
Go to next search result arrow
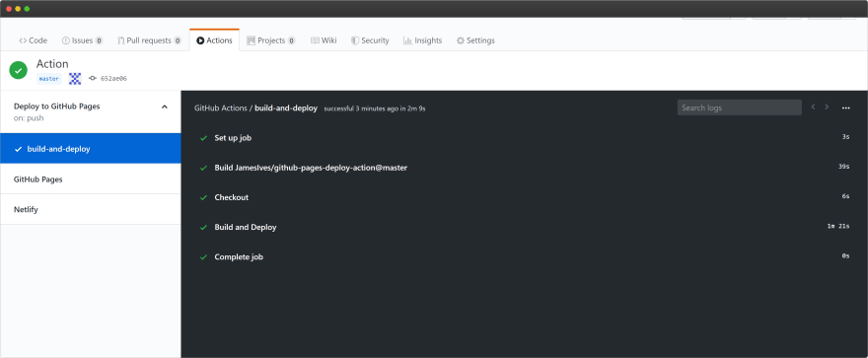827,107
